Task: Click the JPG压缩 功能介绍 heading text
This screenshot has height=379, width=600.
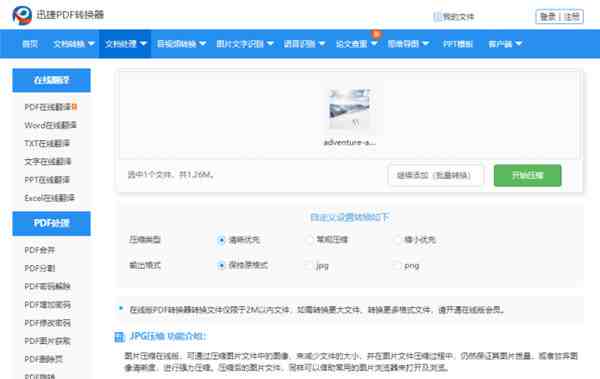Action: 168,336
